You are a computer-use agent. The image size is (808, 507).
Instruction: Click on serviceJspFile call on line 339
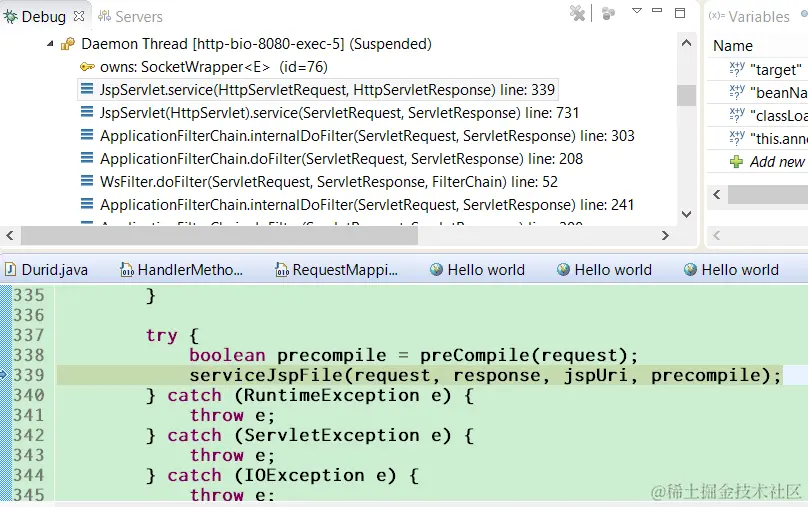tap(485, 375)
